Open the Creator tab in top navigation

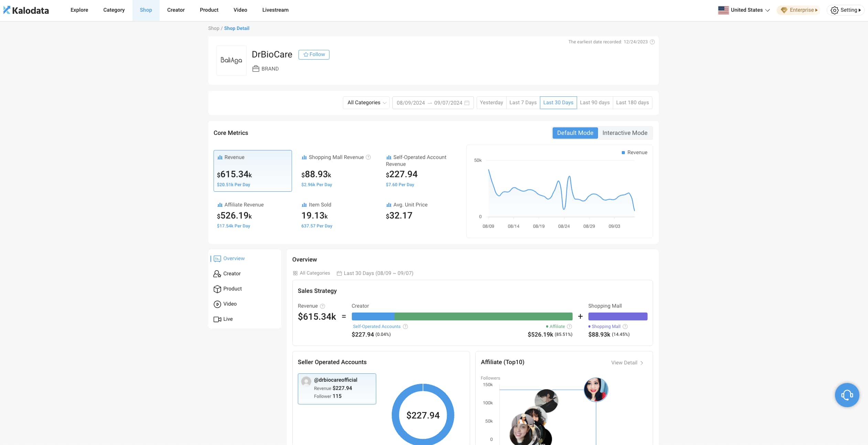(176, 10)
